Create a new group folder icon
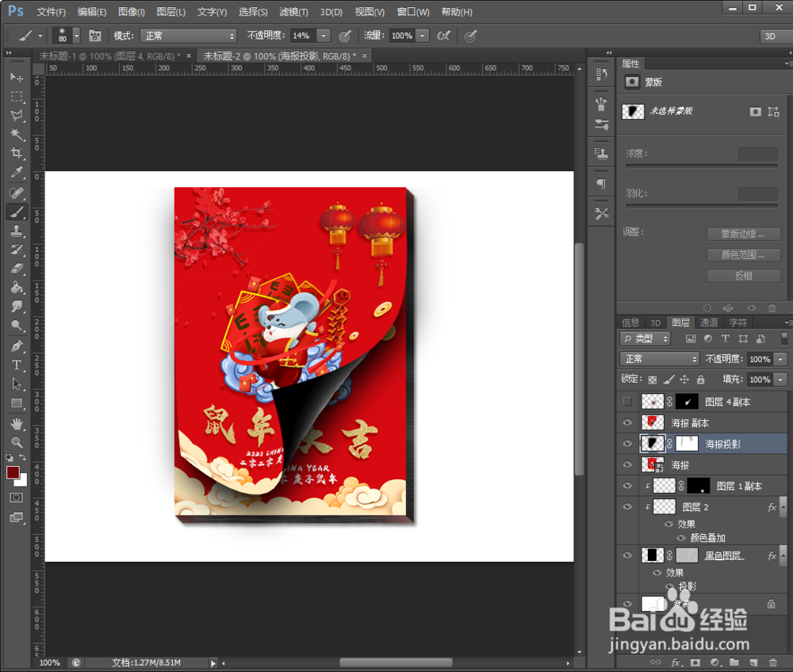 (x=734, y=662)
